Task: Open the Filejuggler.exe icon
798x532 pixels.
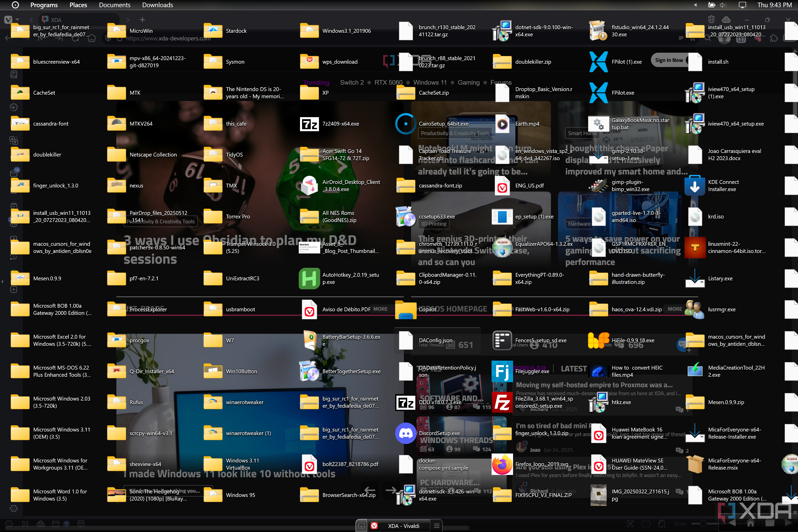Action: tap(502, 371)
